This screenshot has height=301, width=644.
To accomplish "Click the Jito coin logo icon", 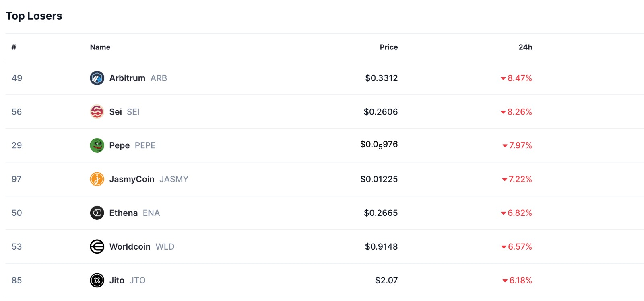I will pos(97,281).
